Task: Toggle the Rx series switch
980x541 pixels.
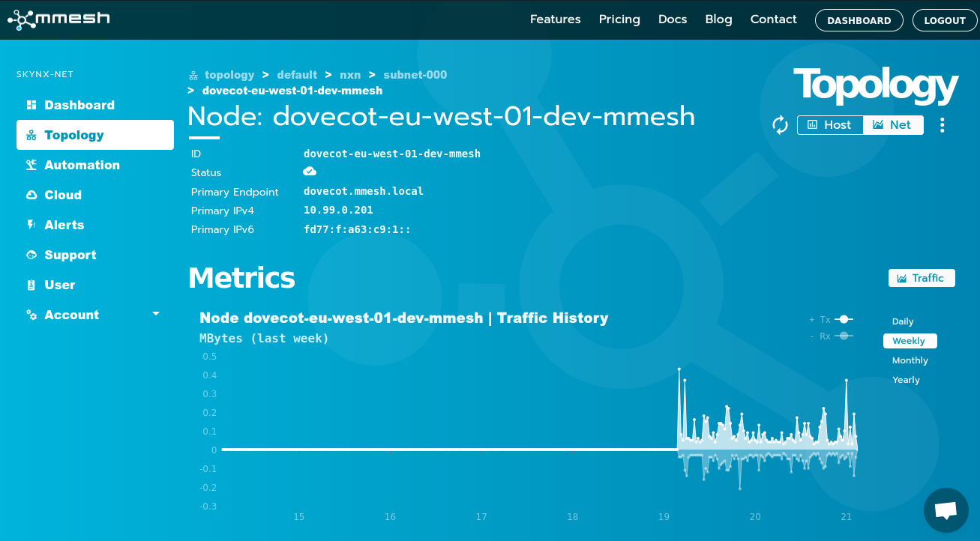Action: [x=844, y=336]
